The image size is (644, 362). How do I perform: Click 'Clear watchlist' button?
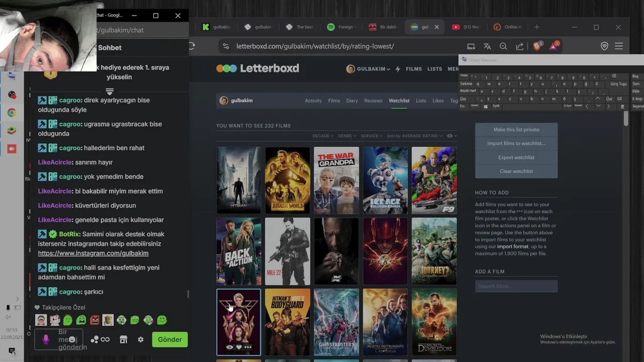516,171
